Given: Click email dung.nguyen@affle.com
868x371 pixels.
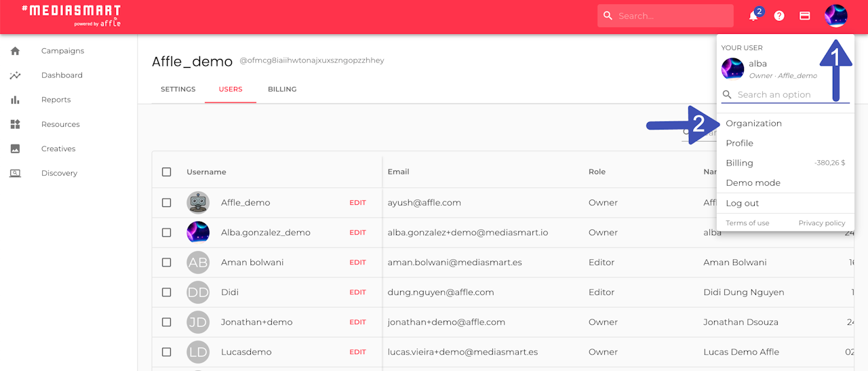Looking at the screenshot, I should (x=441, y=292).
